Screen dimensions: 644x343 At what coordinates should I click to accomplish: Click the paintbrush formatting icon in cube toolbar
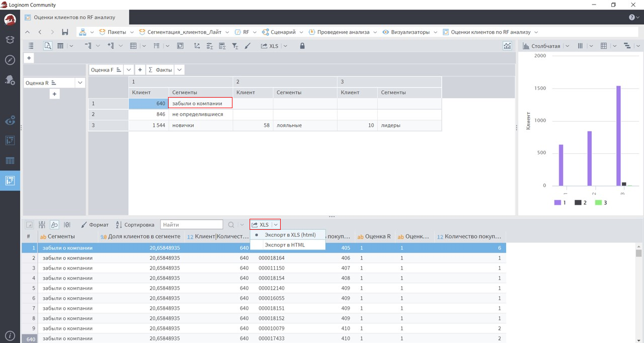[248, 46]
